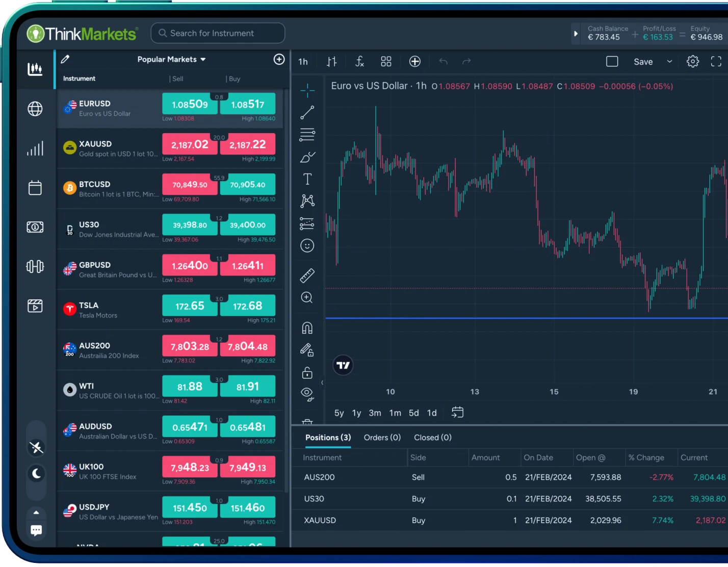
Task: Toggle dark mode with the moon icon
Action: [x=36, y=474]
